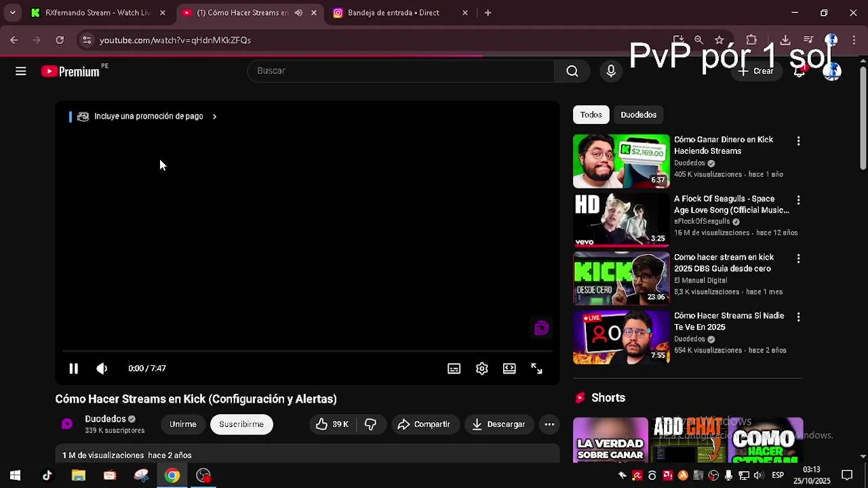Viewport: 868px width, 488px height.
Task: Open 'Cómo Ganar Dinero en Kick' thumbnail
Action: click(621, 161)
